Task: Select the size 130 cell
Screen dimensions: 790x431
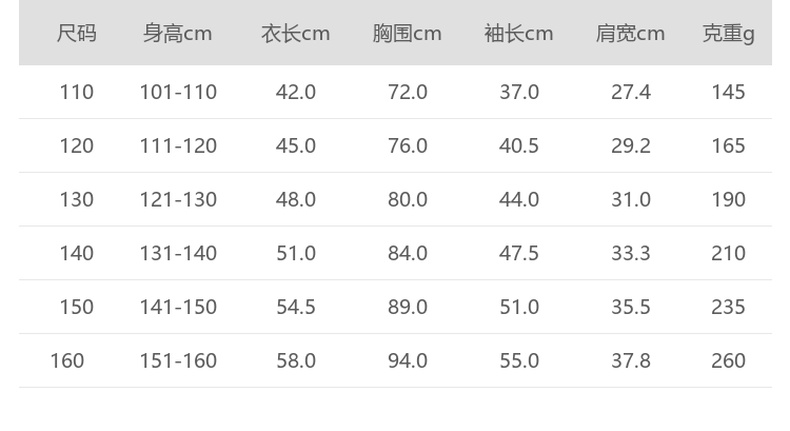Action: tap(76, 200)
